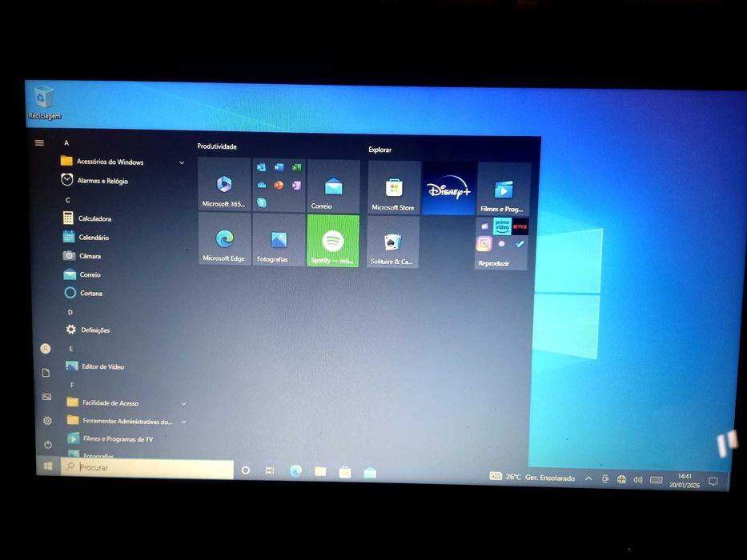Open the 14:41 clock and date

(x=685, y=481)
